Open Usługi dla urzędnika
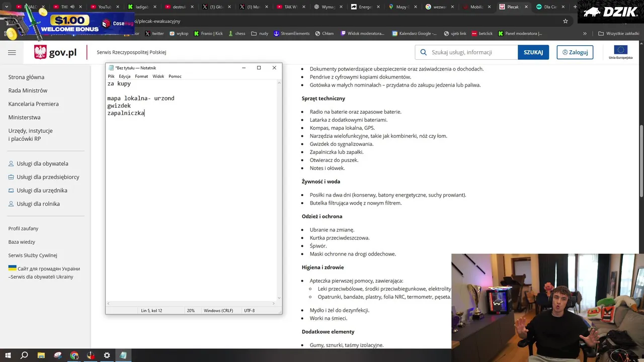Image resolution: width=644 pixels, height=362 pixels. 38,191
